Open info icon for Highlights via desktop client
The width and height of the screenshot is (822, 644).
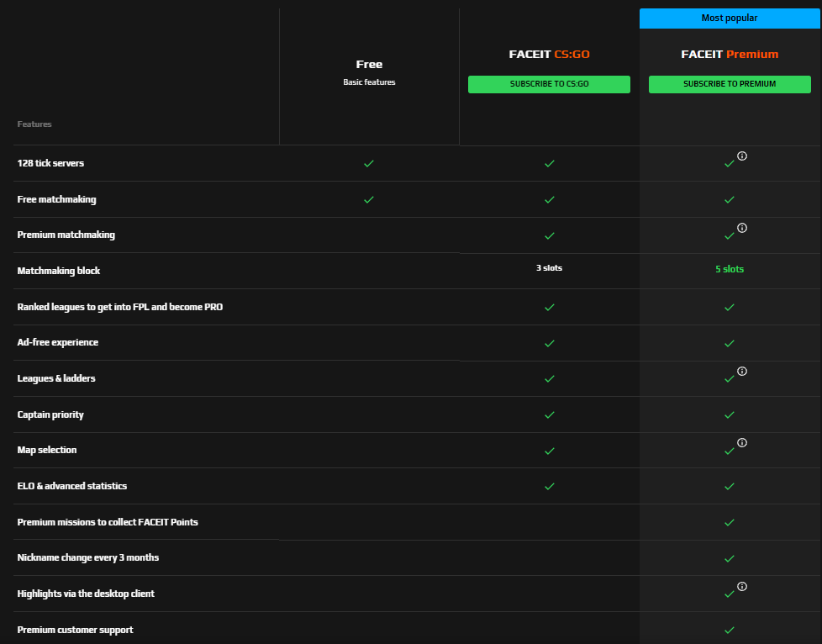coord(742,586)
